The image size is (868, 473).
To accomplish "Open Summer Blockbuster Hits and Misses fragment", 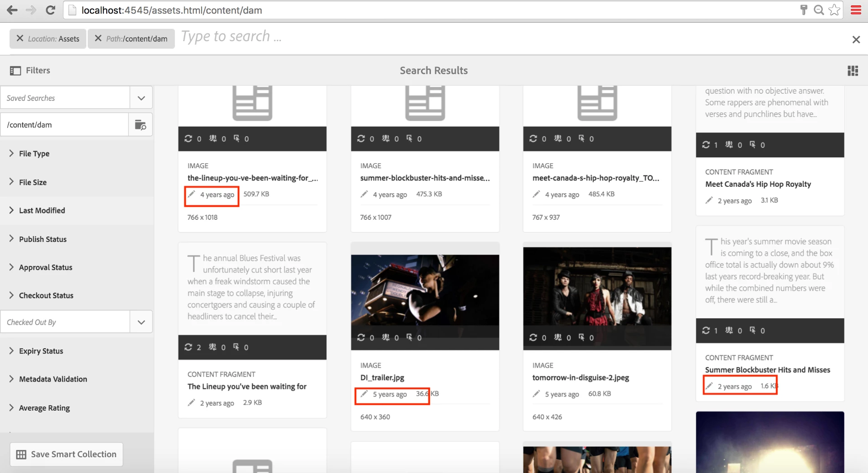I will (768, 370).
